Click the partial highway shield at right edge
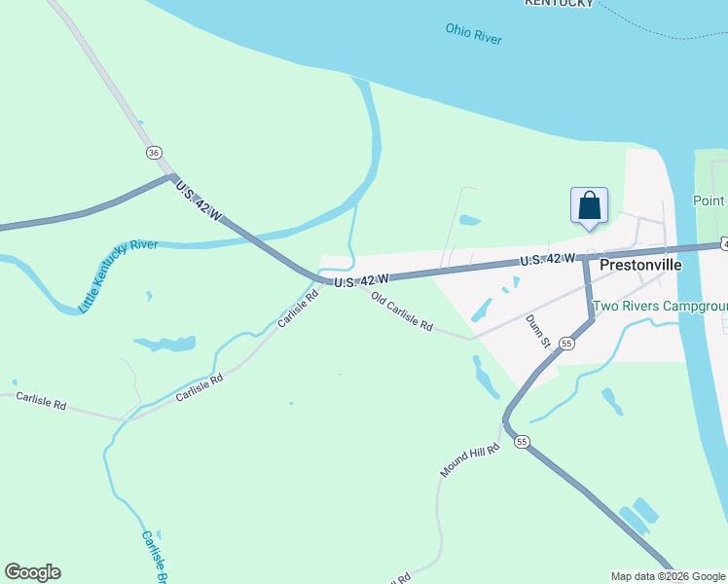This screenshot has height=584, width=728. (724, 242)
